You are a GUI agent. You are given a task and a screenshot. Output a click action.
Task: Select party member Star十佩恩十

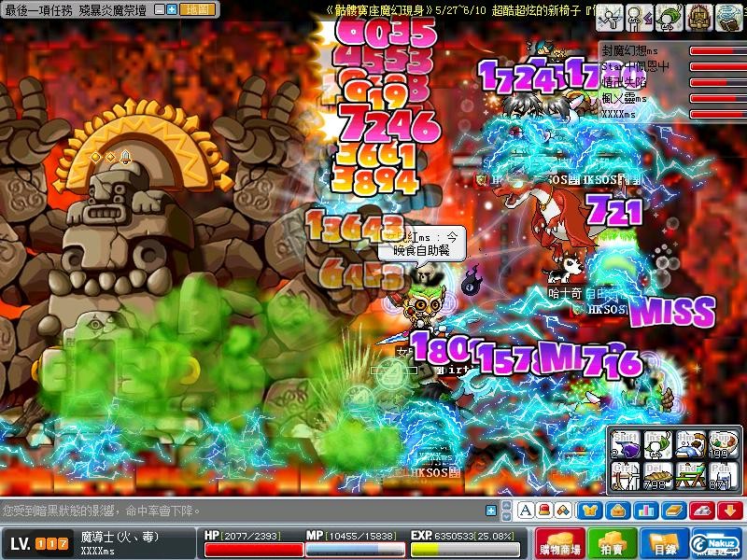[x=635, y=66]
